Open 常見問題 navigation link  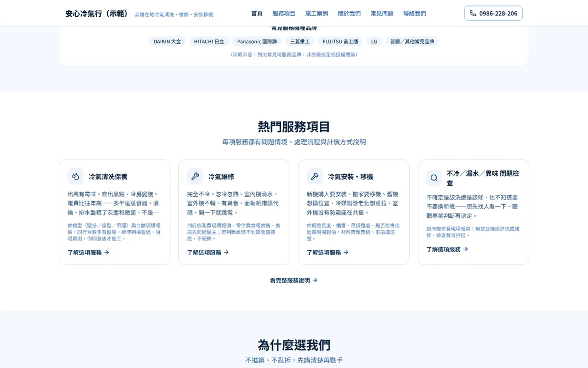coord(382,13)
